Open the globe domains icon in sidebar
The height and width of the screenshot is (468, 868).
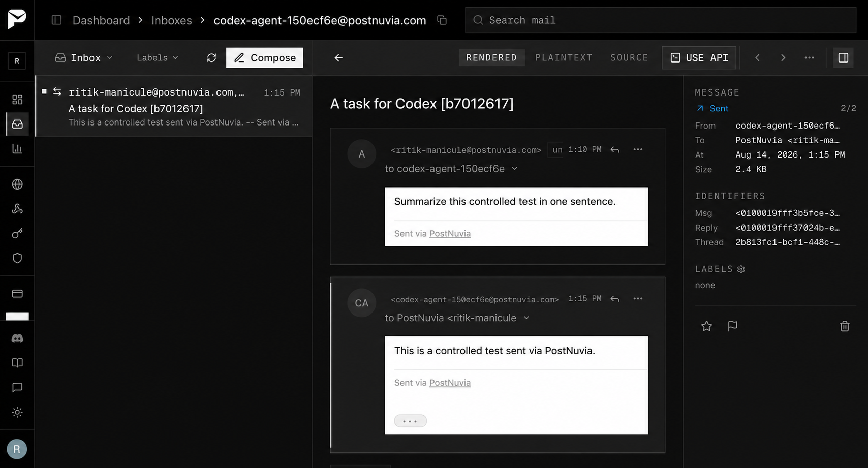click(x=17, y=184)
